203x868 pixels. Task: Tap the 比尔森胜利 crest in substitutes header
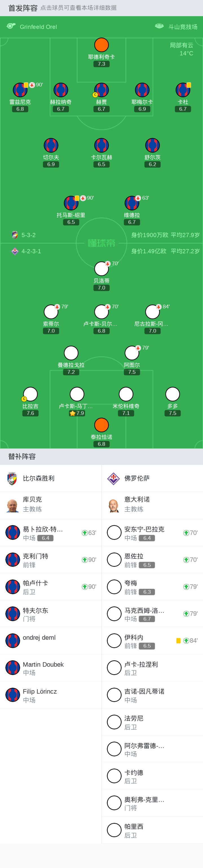(x=12, y=478)
